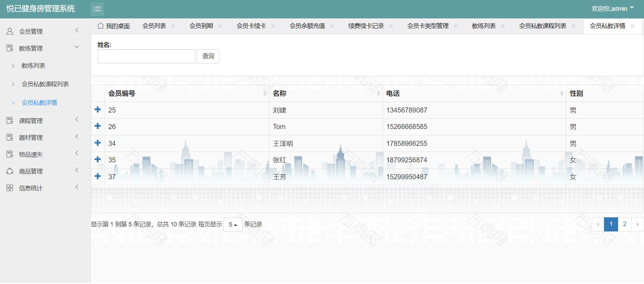Image resolution: width=644 pixels, height=284 pixels.
Task: Switch to the 会员列表 tab
Action: pos(154,26)
